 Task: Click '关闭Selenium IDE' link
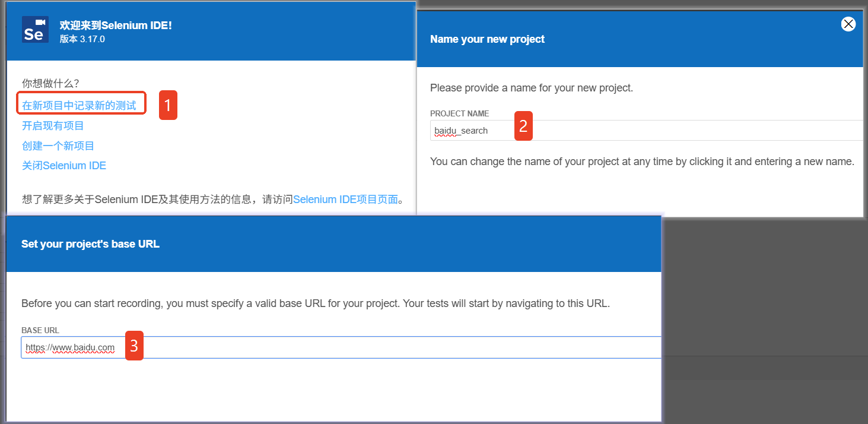tap(64, 166)
